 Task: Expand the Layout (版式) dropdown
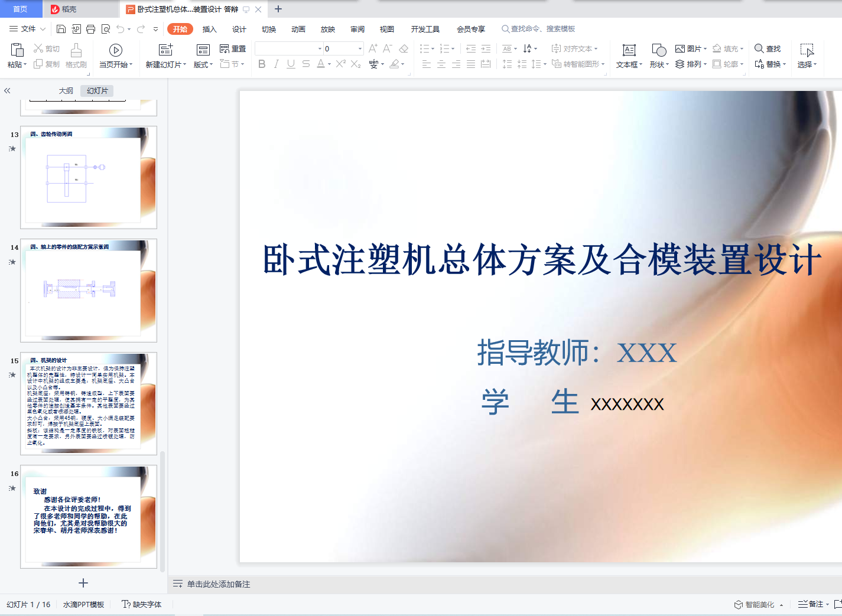tap(203, 64)
